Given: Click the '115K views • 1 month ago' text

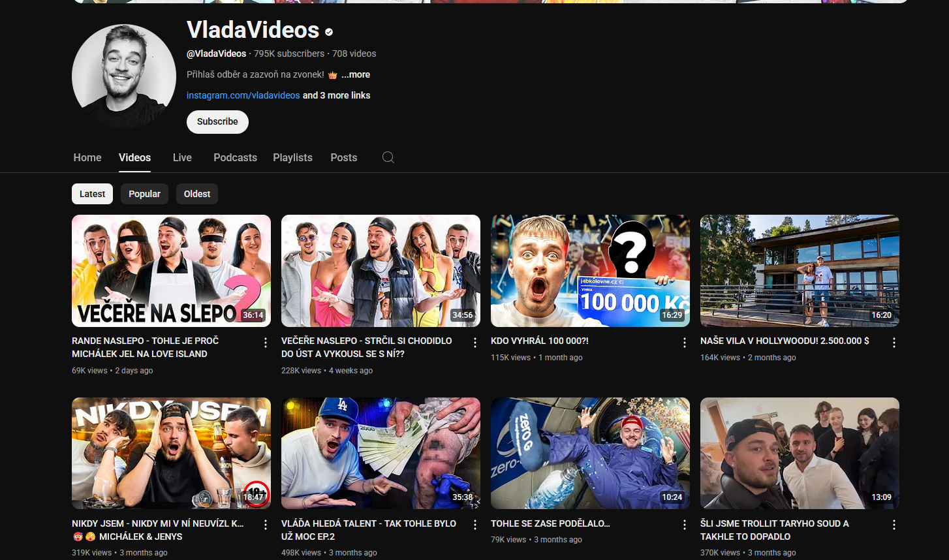Looking at the screenshot, I should (x=537, y=357).
